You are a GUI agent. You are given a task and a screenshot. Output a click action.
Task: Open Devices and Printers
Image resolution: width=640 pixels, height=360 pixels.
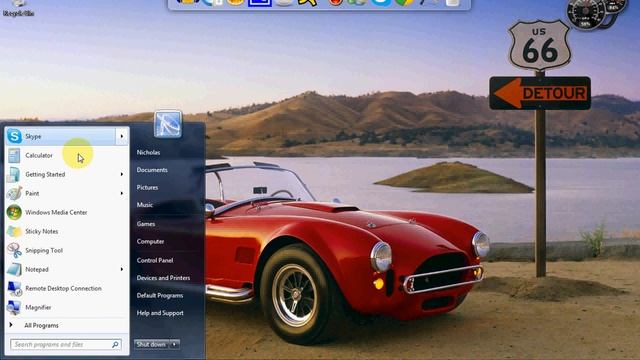(x=163, y=278)
